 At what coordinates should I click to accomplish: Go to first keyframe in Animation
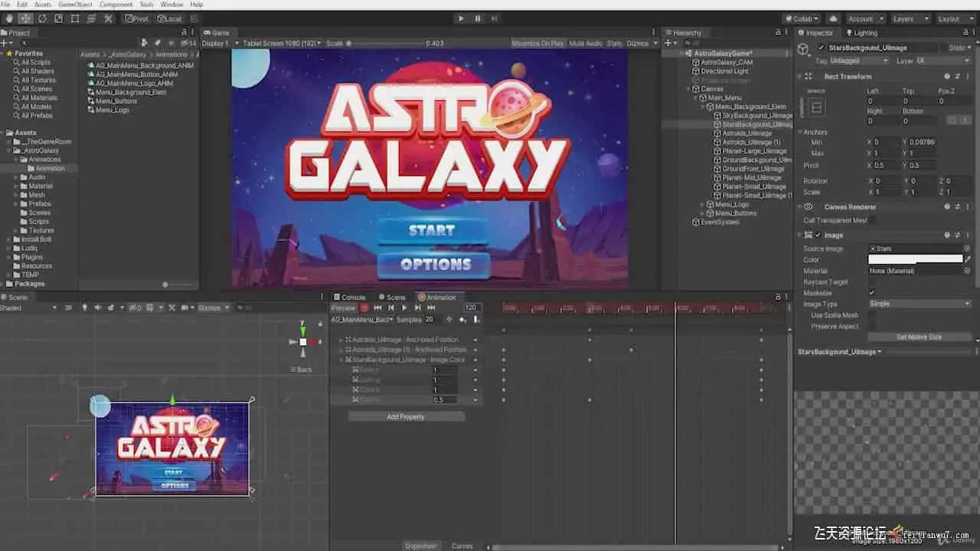click(x=378, y=308)
